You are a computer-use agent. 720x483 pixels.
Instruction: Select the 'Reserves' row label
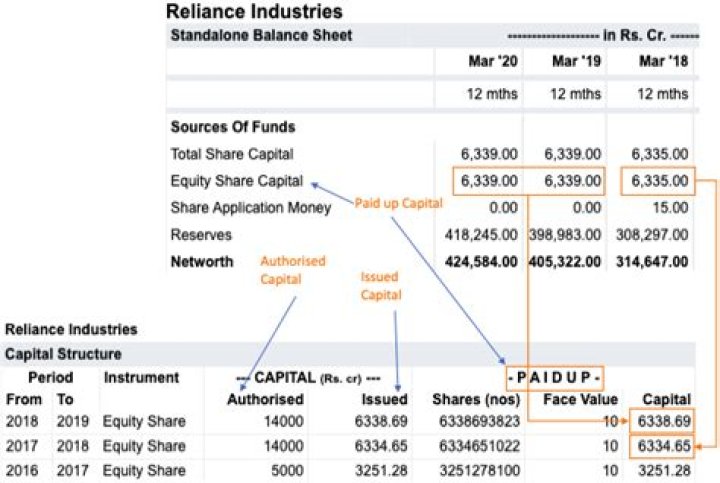tap(201, 235)
